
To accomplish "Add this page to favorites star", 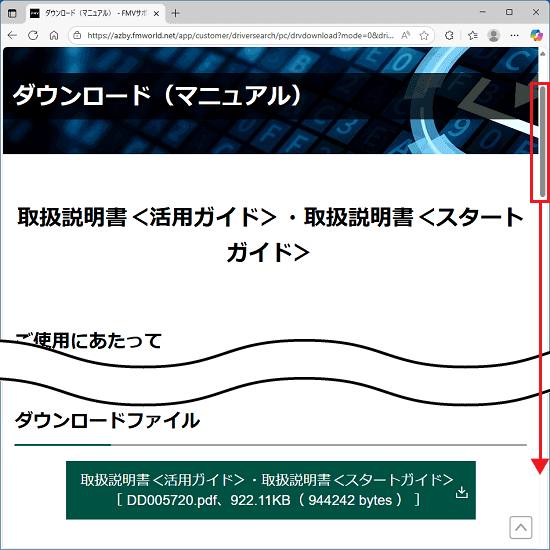I will tap(424, 35).
